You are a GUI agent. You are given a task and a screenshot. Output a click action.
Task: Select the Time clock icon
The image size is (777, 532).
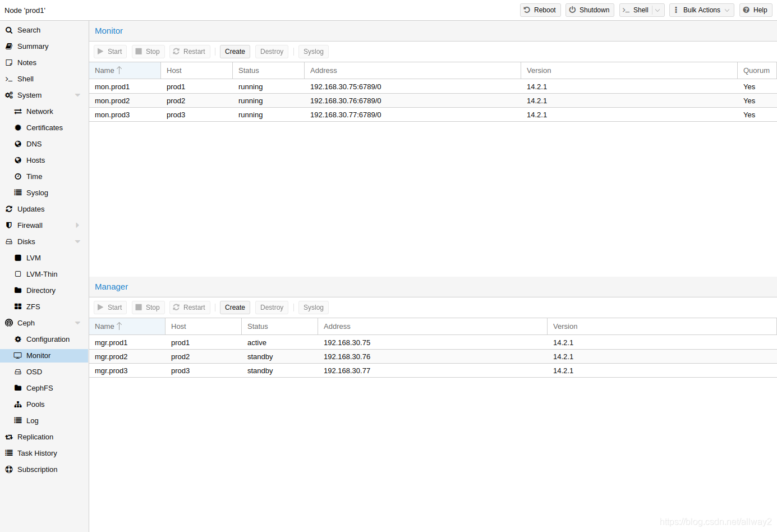click(x=18, y=177)
